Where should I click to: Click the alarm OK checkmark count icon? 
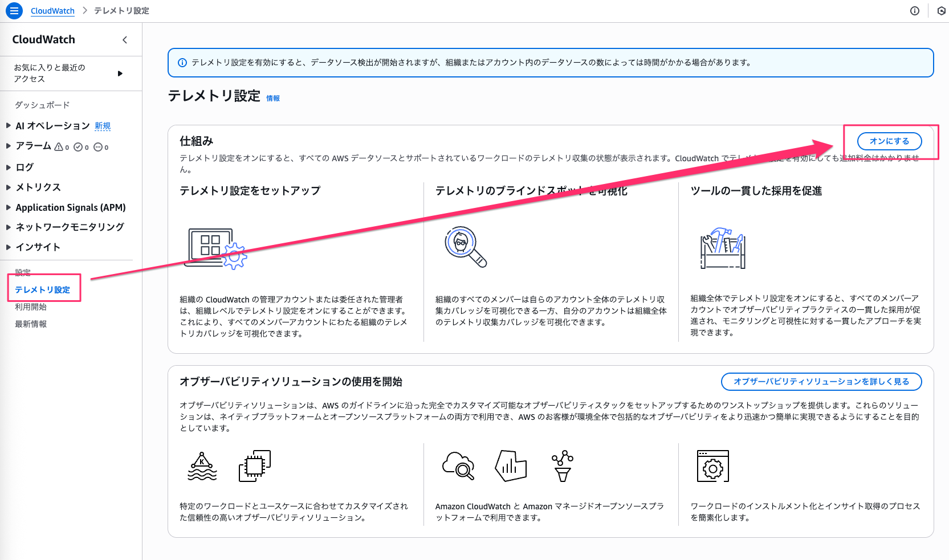coord(78,146)
